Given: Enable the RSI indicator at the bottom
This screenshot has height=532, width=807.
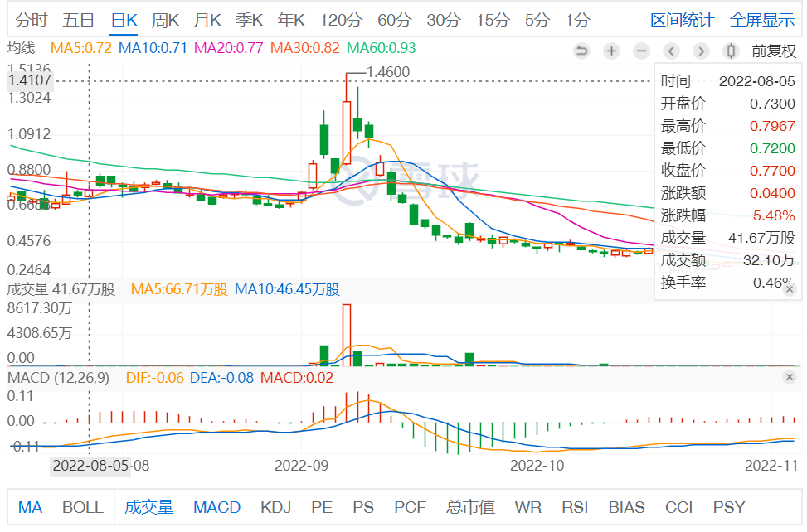Looking at the screenshot, I should pos(575,507).
